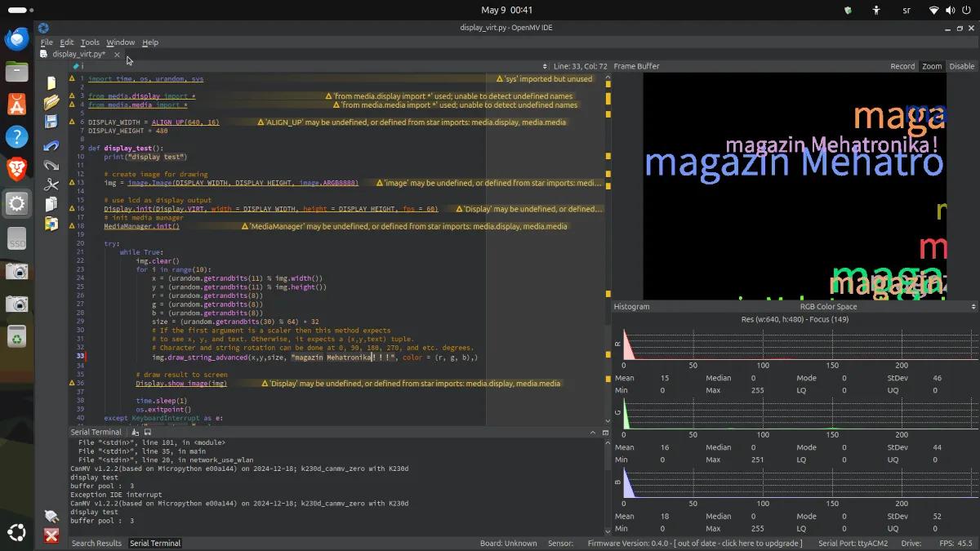Paste using the clipboard icon

[x=51, y=224]
